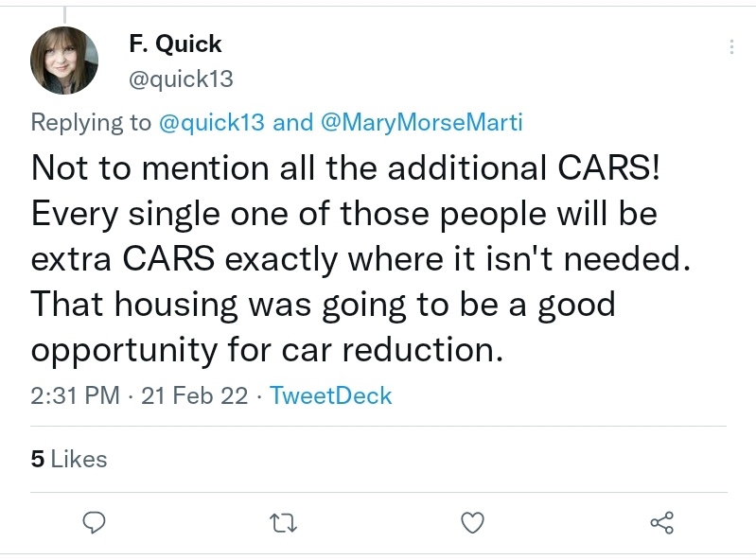The image size is (756, 560).
Task: Click the line starting 'Every single one'
Action: tap(344, 213)
